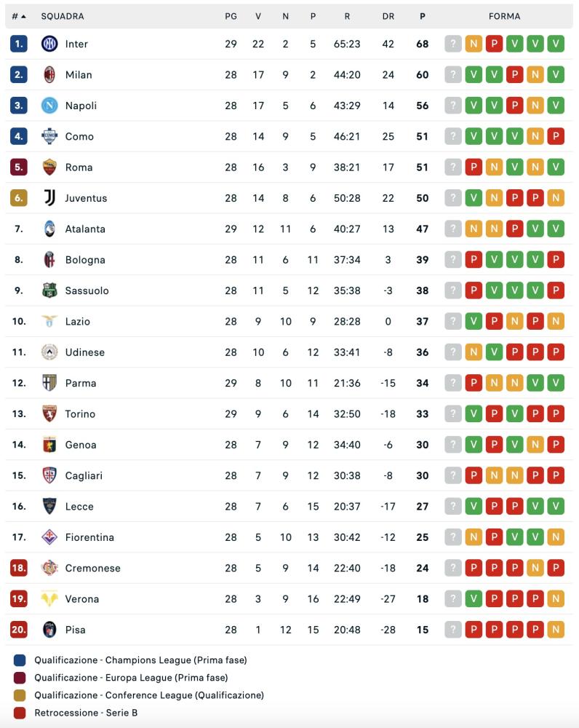Click the Roma club crest
579x728 pixels.
click(x=49, y=167)
